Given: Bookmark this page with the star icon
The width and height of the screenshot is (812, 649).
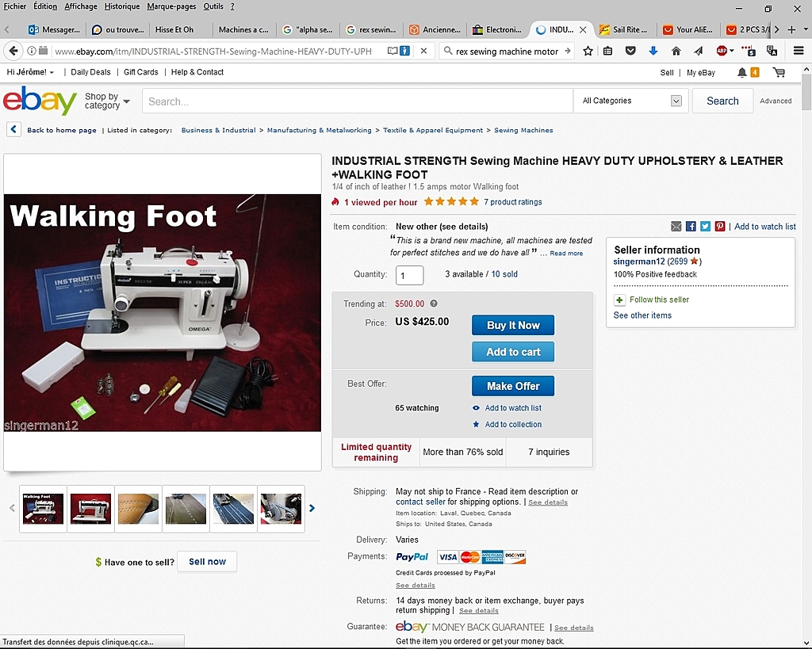Looking at the screenshot, I should tap(588, 51).
